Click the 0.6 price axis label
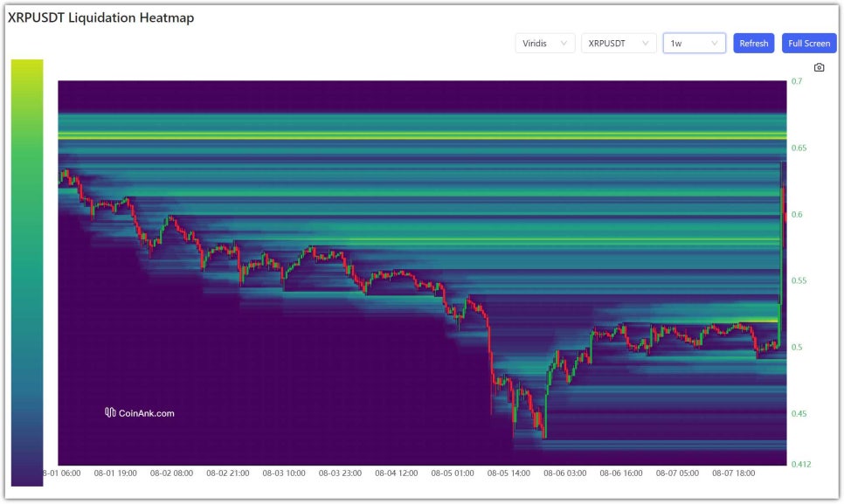The height and width of the screenshot is (504, 844). 797,214
